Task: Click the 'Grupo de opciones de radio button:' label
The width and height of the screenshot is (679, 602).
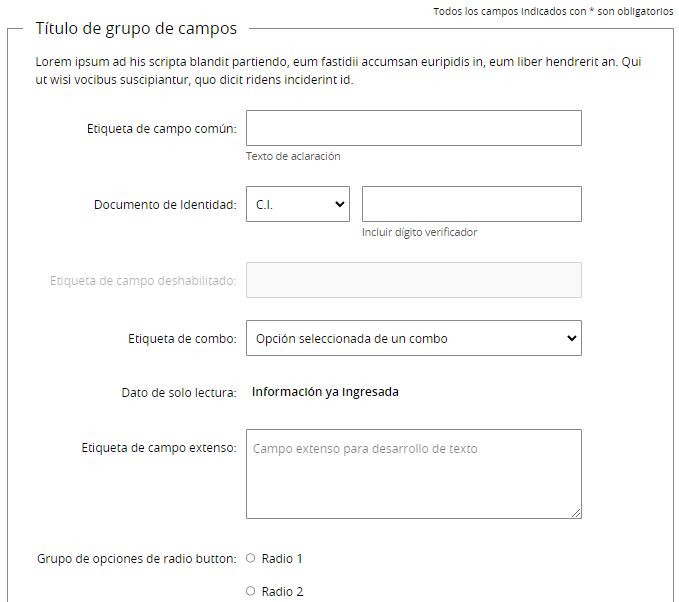Action: click(x=136, y=558)
